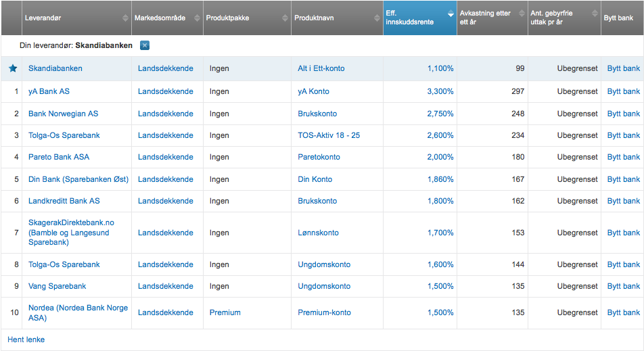Open Tolga-Os Sparebank in the TOS-Aktiv row
Image resolution: width=644 pixels, height=351 pixels.
pyautogui.click(x=64, y=135)
